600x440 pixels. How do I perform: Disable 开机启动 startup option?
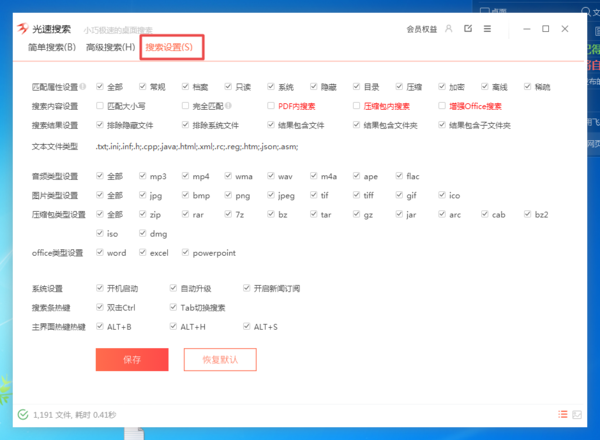pos(100,288)
